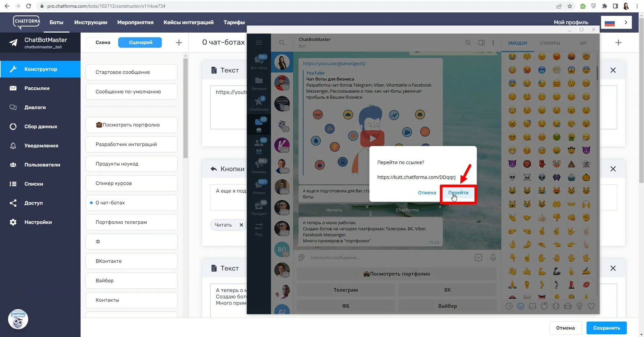The image size is (644, 337).
Task: Click the scenario list scrollbar
Action: click(186, 108)
